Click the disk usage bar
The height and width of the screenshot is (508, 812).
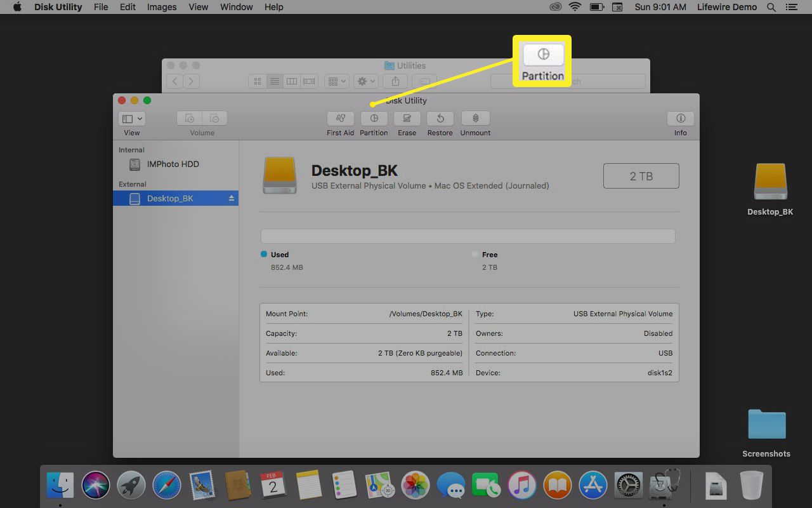(468, 236)
